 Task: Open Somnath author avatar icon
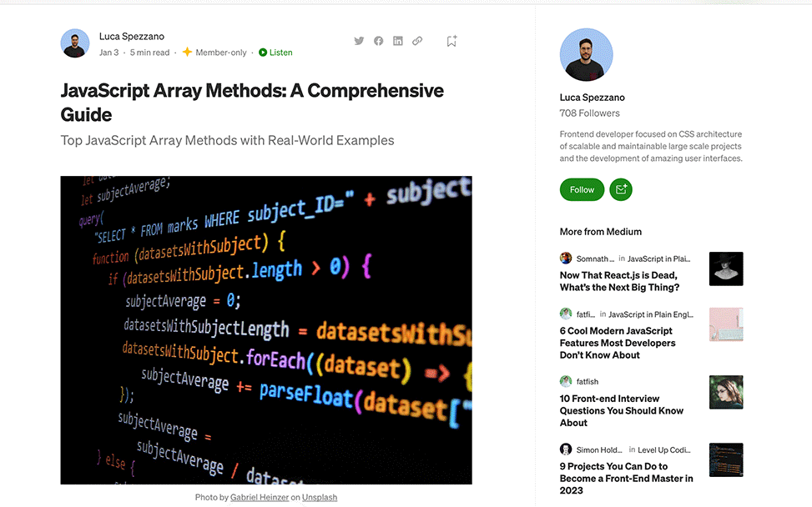tap(566, 258)
